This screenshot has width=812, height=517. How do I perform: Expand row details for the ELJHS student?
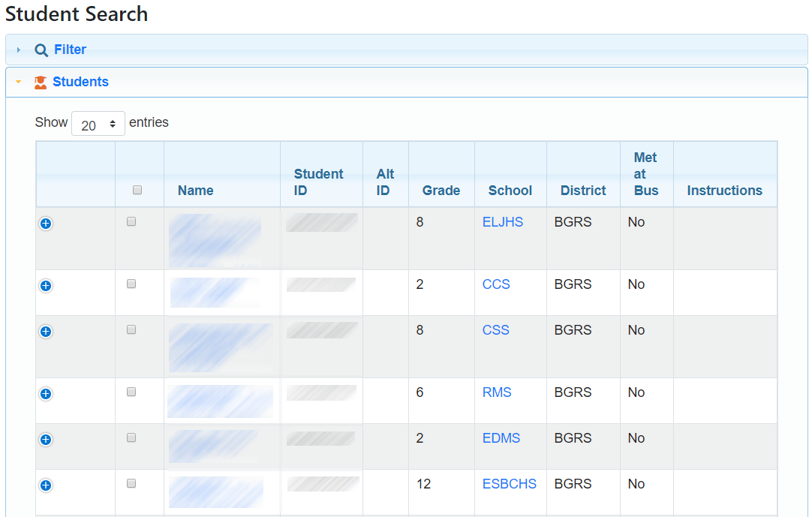[46, 224]
